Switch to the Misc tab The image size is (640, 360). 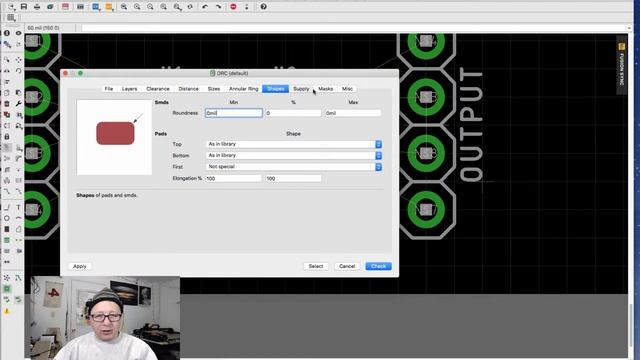click(347, 89)
